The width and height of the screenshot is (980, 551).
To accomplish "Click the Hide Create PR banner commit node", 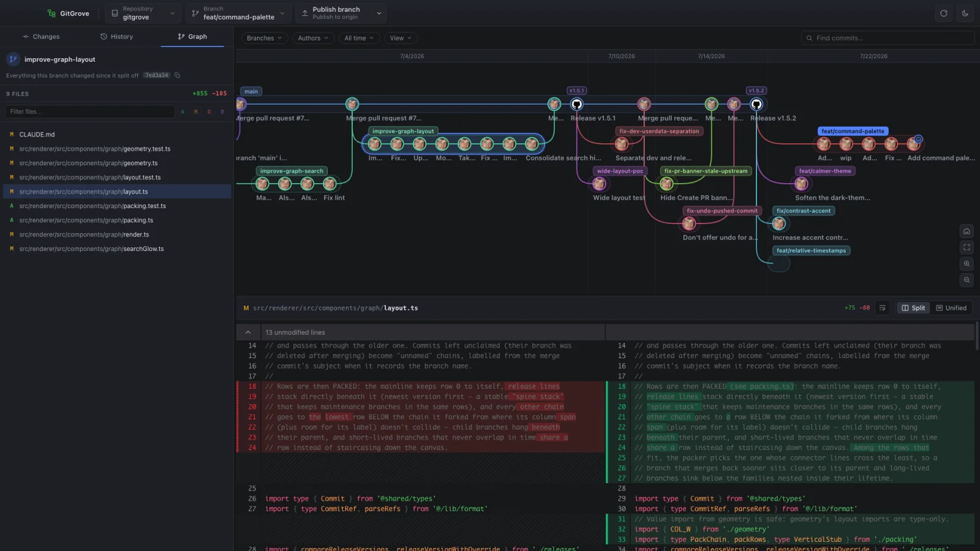I will pyautogui.click(x=666, y=184).
